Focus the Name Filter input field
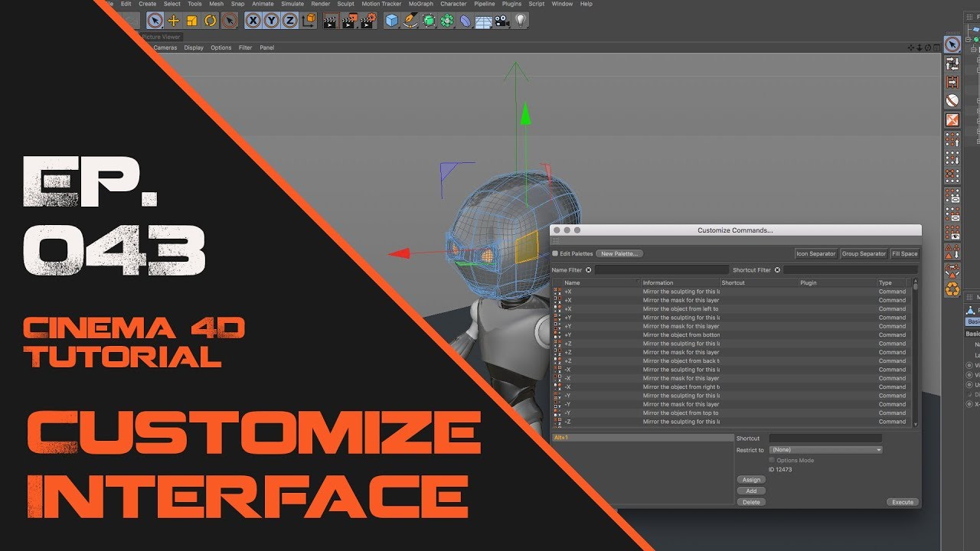This screenshot has width=980, height=551. 662,270
